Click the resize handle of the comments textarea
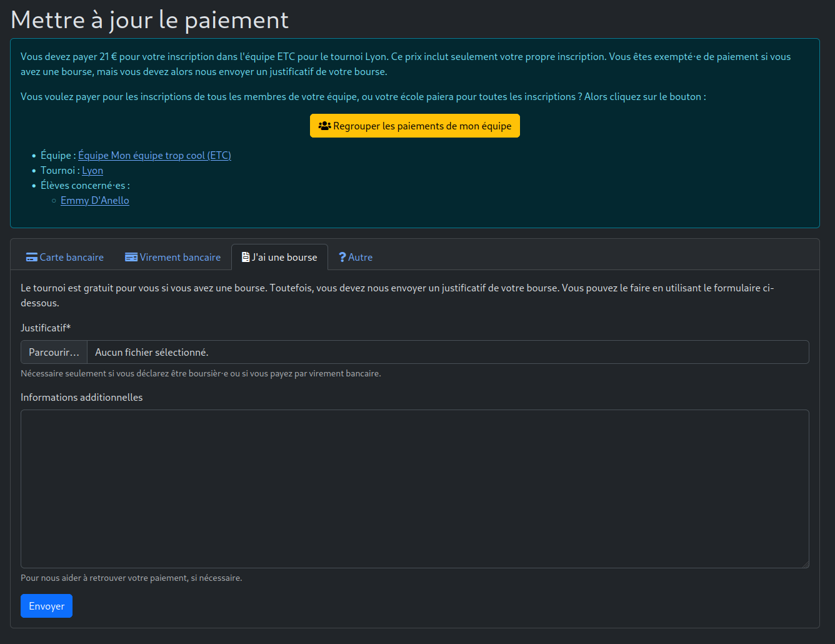Image resolution: width=835 pixels, height=644 pixels. 805,565
